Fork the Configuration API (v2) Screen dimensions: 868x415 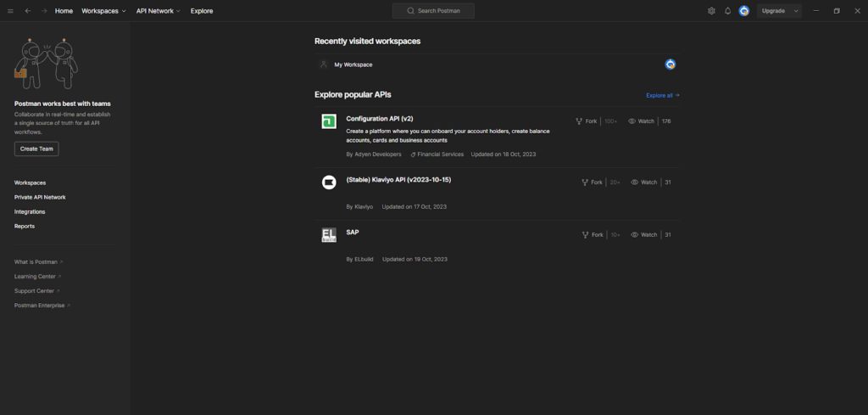pos(587,121)
